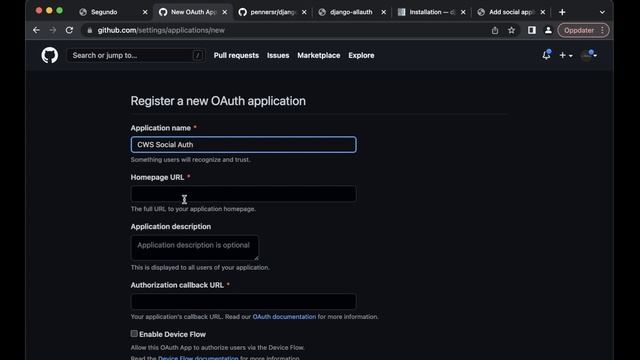640x360 pixels.
Task: Click the Application description textarea
Action: [x=195, y=248]
